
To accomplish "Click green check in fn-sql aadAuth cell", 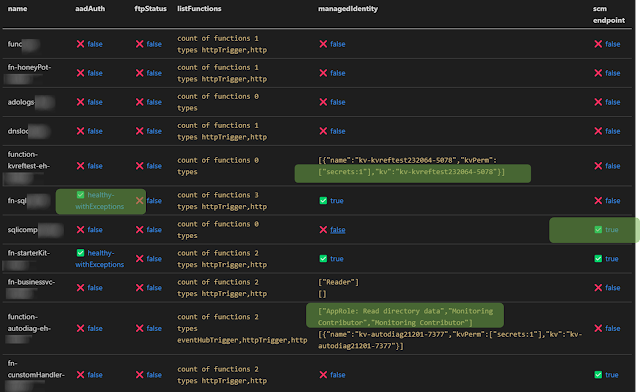I will (80, 195).
